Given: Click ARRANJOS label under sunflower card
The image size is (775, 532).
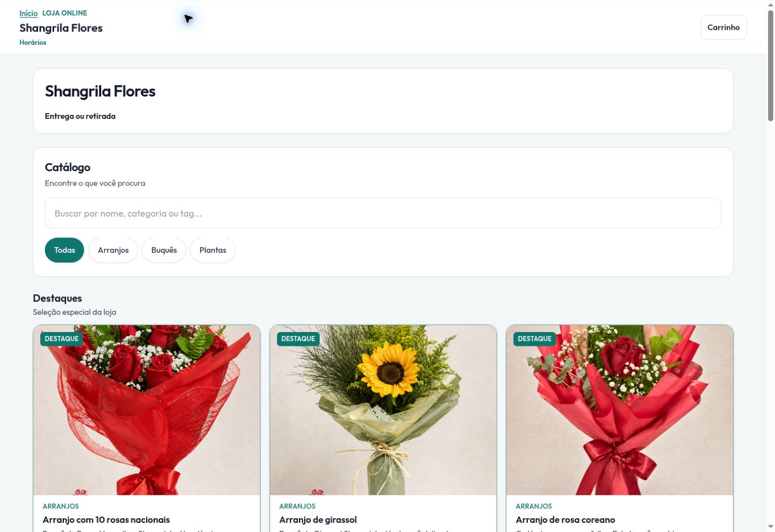Looking at the screenshot, I should pyautogui.click(x=297, y=506).
